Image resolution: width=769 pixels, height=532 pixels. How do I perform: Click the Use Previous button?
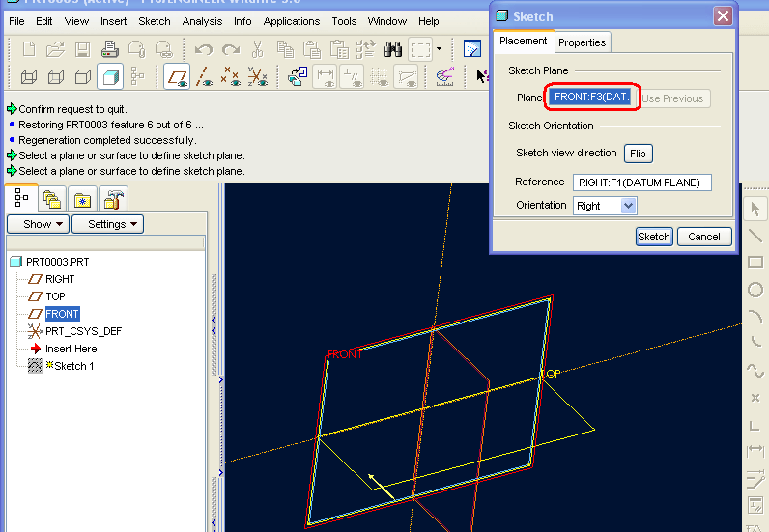click(672, 98)
